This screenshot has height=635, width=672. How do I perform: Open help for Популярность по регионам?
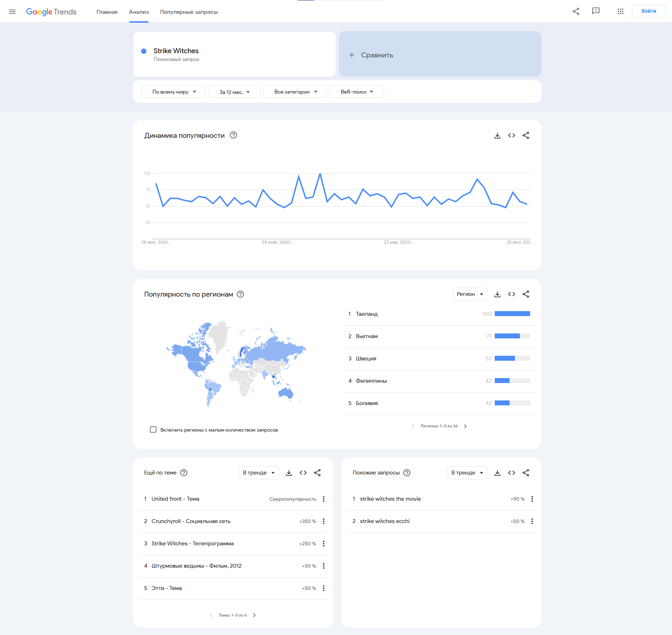point(240,294)
